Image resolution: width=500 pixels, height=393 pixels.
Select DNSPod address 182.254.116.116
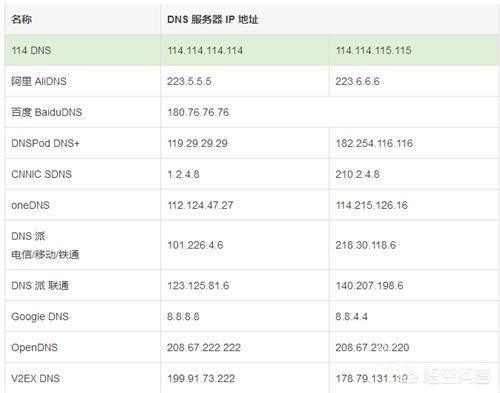tap(374, 143)
